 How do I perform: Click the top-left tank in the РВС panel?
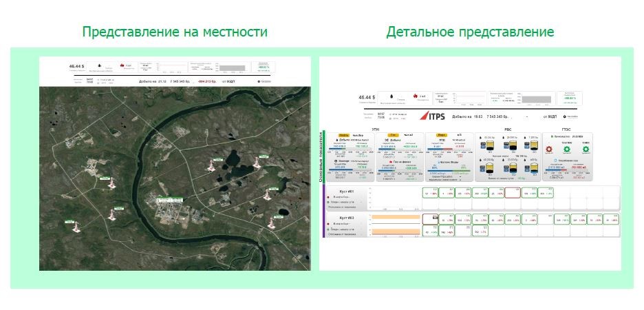point(490,145)
